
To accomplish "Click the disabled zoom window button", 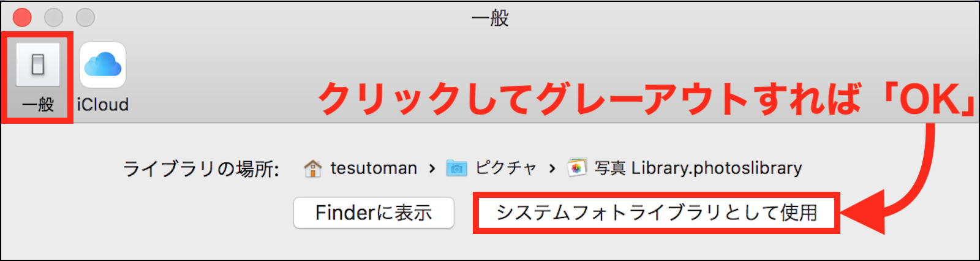I will click(x=85, y=17).
